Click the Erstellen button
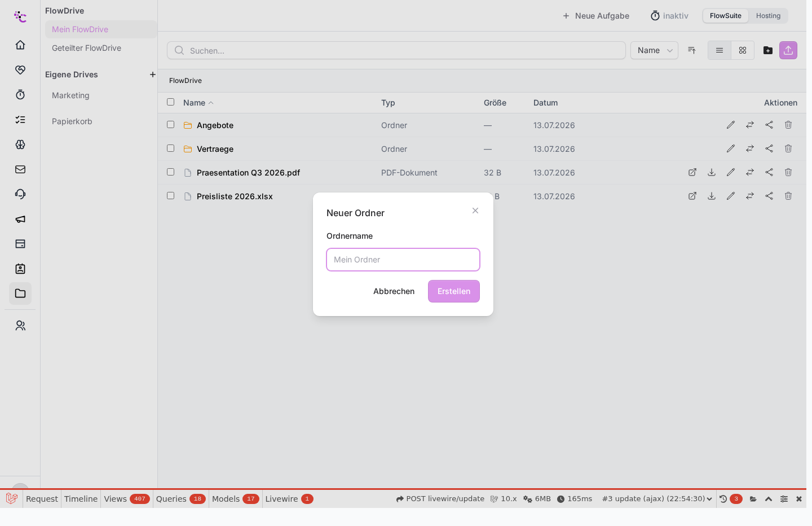Screen dimensions: 812x526 pos(454,291)
